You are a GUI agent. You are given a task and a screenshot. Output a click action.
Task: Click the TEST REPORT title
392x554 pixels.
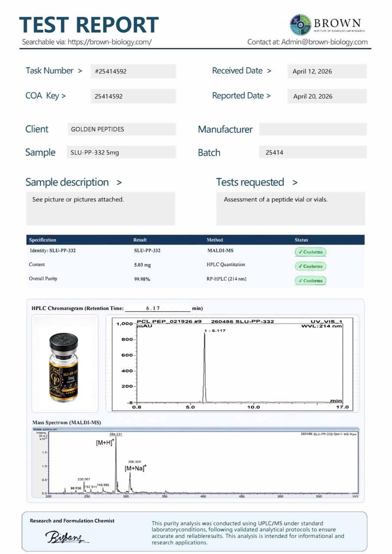coord(89,25)
